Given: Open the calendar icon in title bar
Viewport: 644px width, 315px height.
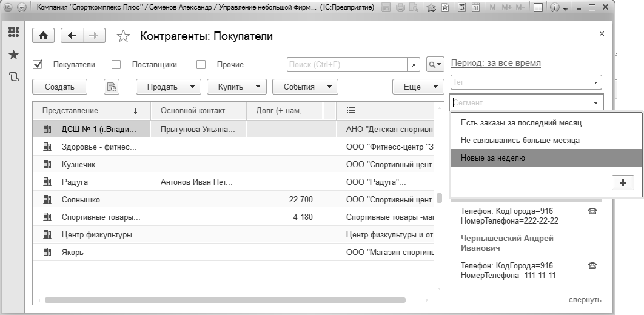Looking at the screenshot, I should click(475, 7).
